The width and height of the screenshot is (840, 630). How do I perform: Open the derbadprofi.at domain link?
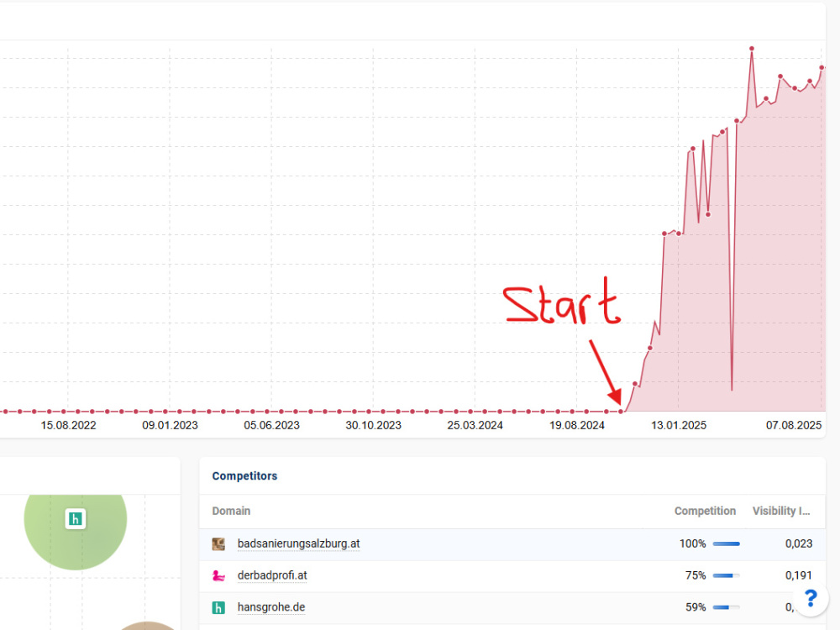point(272,575)
